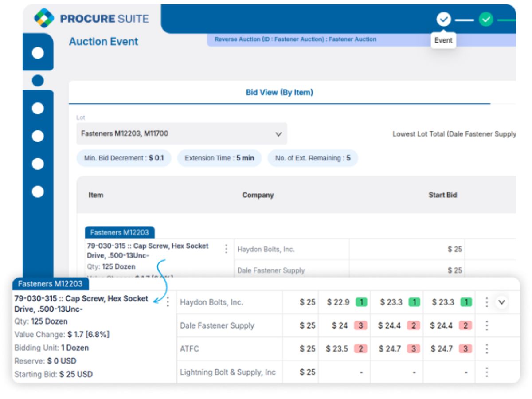Click the Fasteners M12203 tag in the zoomed card
This screenshot has width=532, height=399.
coord(51,284)
